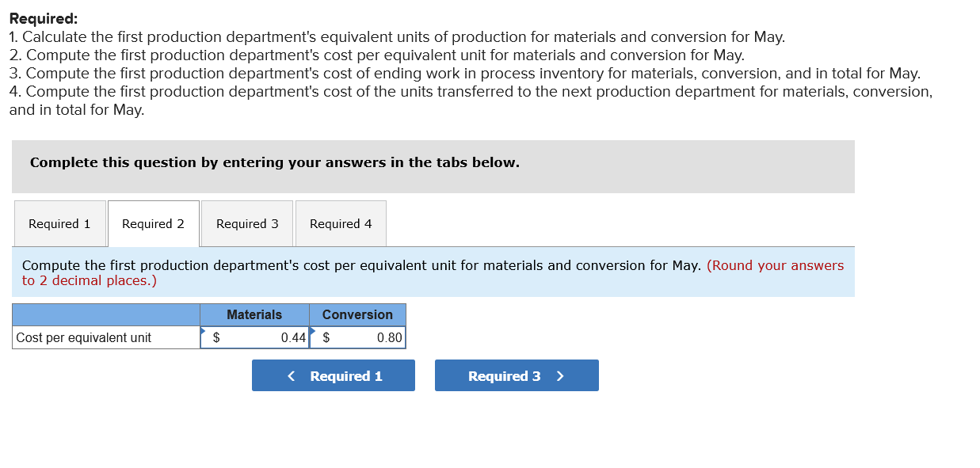This screenshot has width=980, height=468.
Task: Click the red rounding instruction text
Action: pos(775,266)
